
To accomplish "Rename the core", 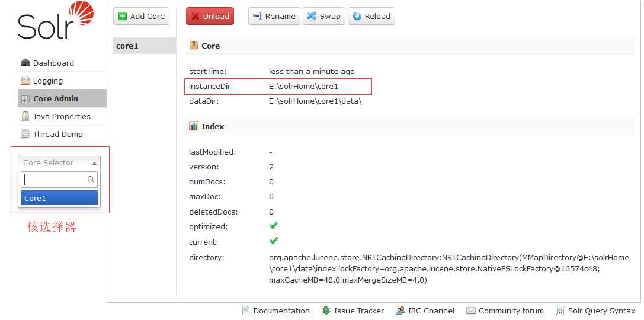I will pos(274,17).
